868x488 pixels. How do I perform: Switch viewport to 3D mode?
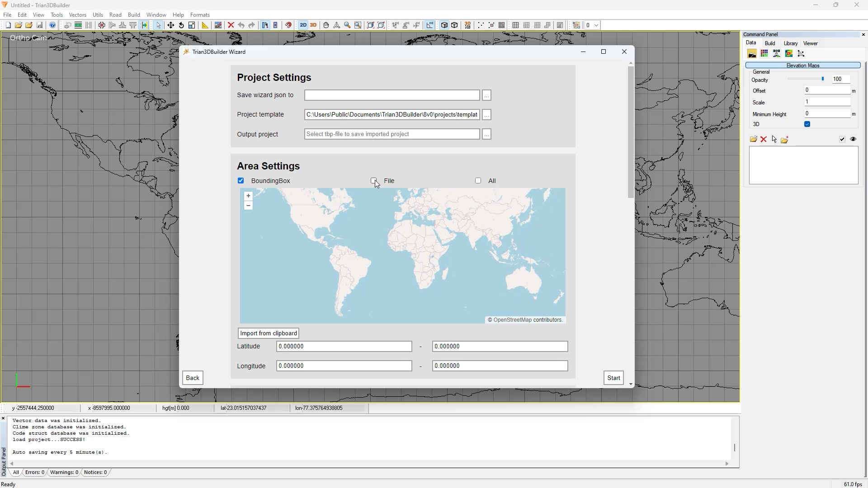313,25
